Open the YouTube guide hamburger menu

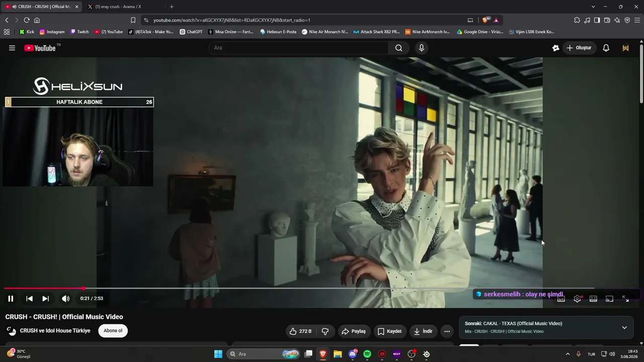point(12,48)
